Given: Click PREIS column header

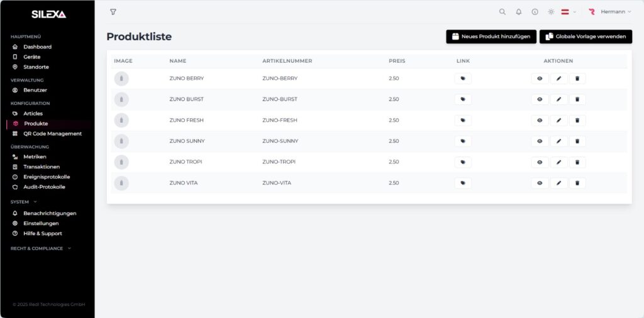Looking at the screenshot, I should 397,61.
